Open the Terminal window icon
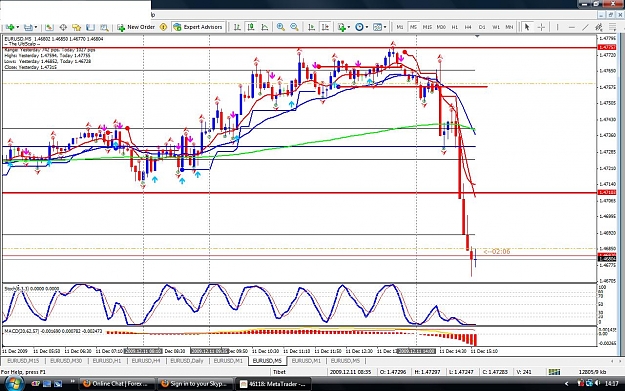This screenshot has width=625, height=391. coord(90,27)
